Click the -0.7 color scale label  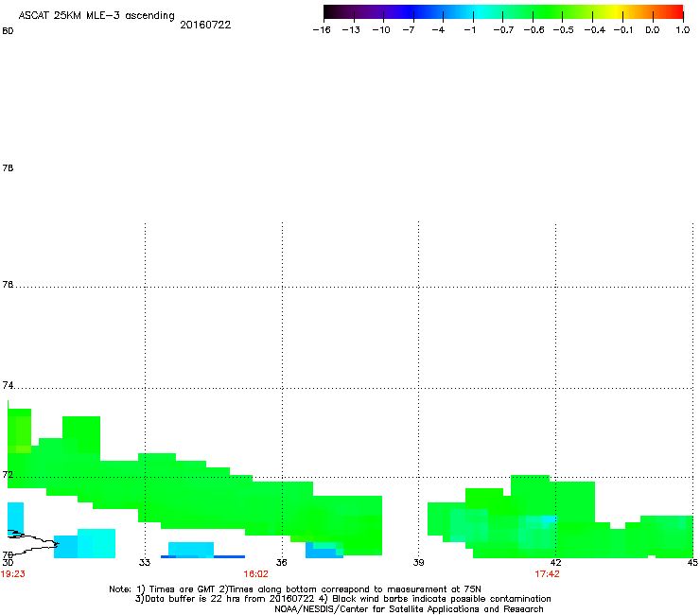tap(503, 30)
